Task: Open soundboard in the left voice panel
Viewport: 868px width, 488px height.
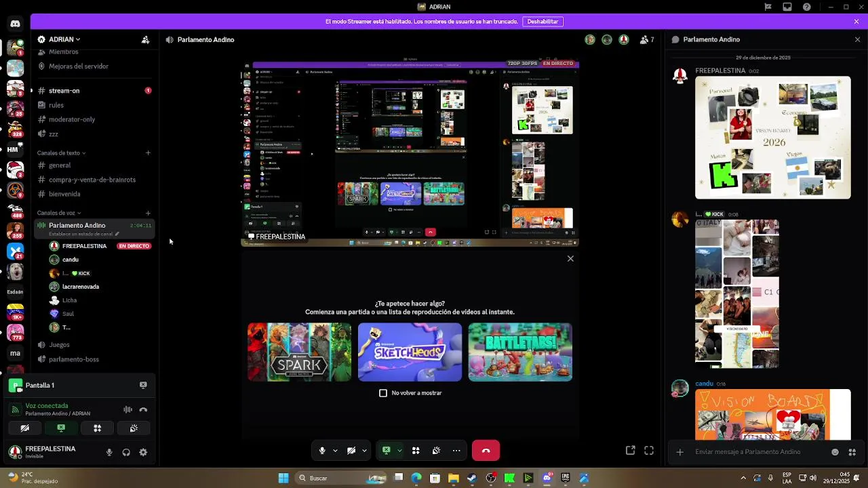Action: click(x=134, y=428)
